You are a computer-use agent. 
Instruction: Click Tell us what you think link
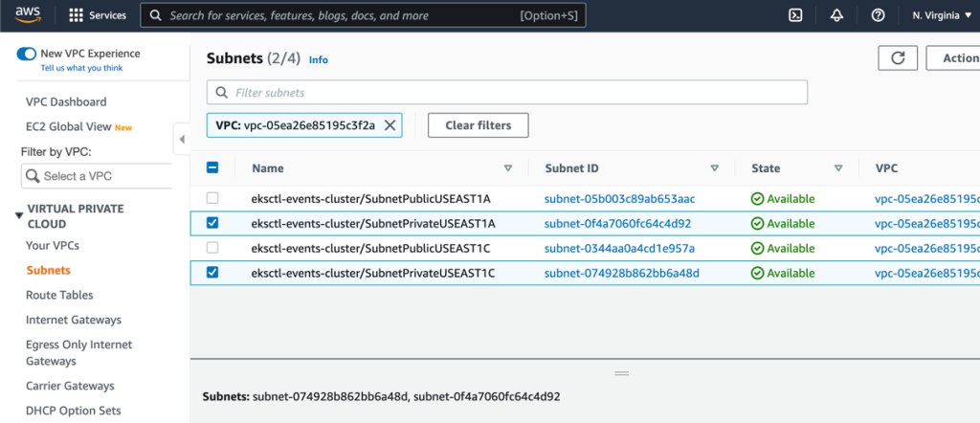pos(82,68)
